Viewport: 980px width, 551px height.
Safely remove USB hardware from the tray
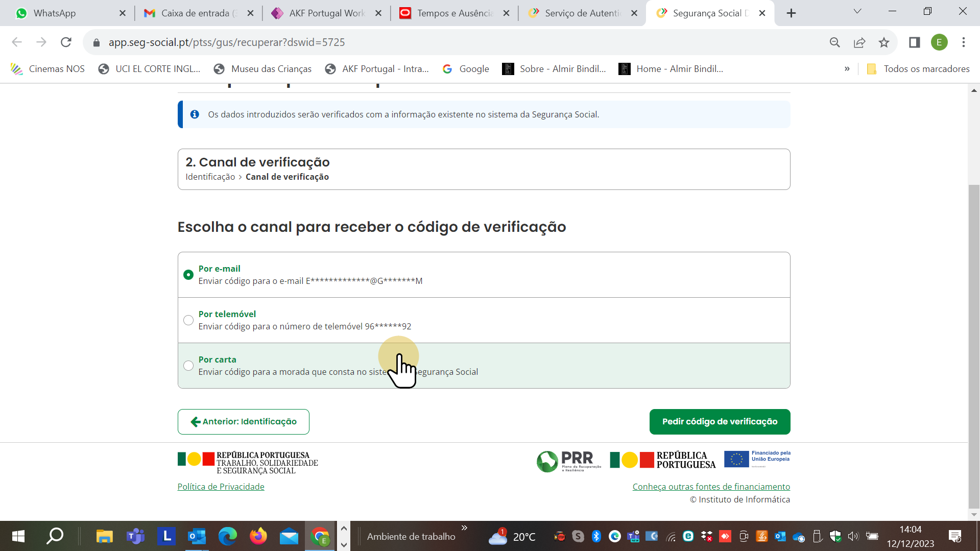point(817,536)
